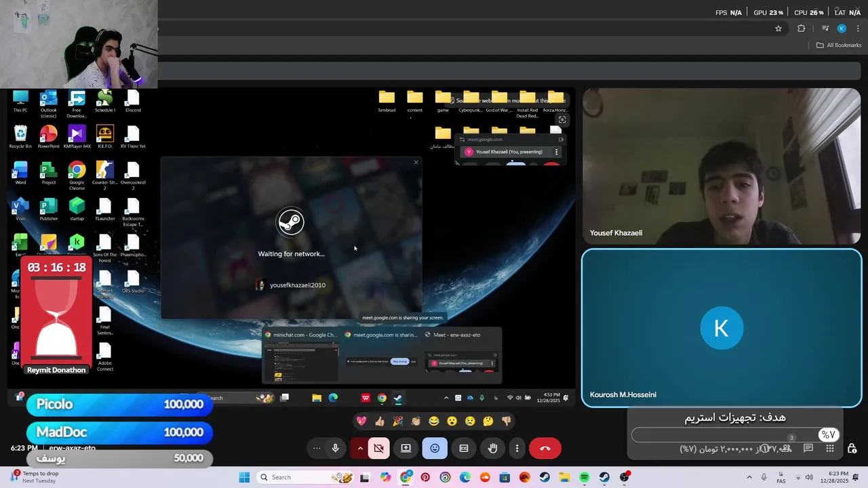The image size is (868, 488).
Task: Open R.E.P.O. game shortcut
Action: pyautogui.click(x=104, y=137)
